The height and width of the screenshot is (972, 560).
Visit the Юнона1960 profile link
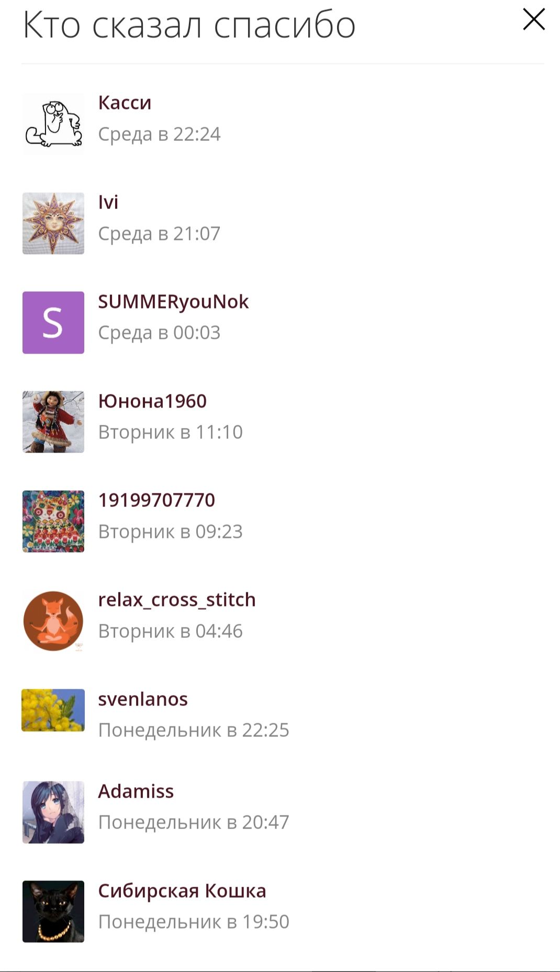152,401
